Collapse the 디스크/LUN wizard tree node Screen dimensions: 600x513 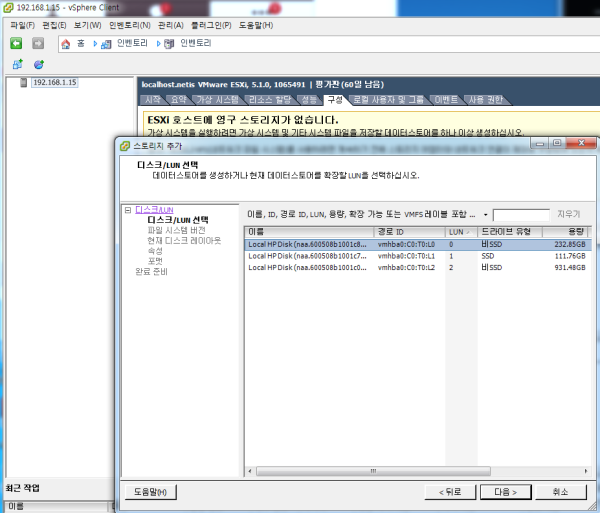click(x=128, y=210)
